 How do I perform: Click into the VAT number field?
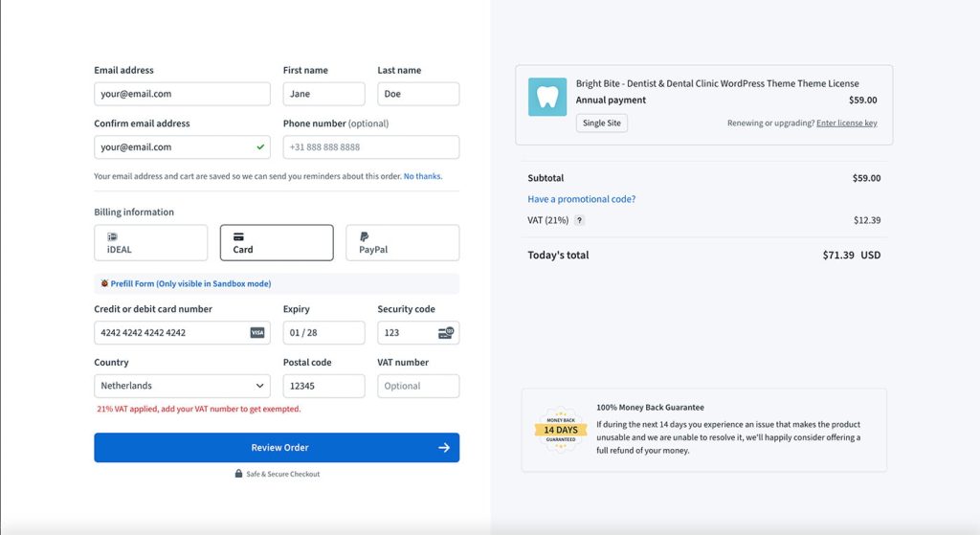(x=418, y=386)
